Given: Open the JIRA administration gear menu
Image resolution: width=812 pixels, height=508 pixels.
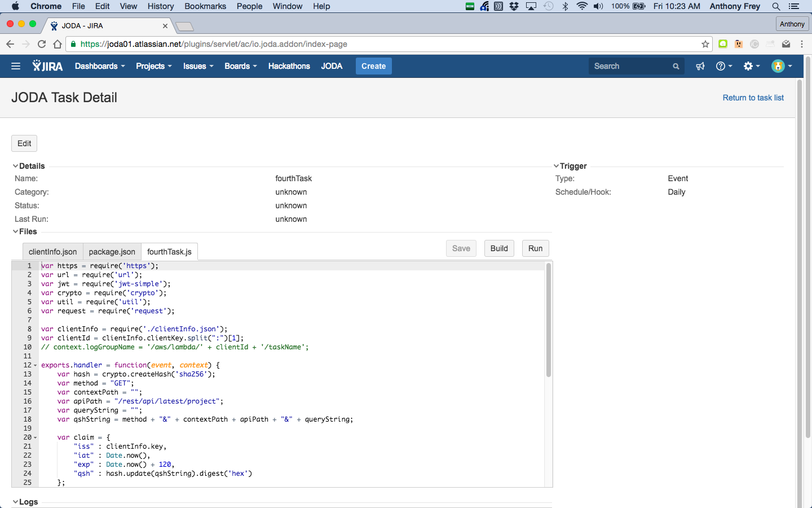Looking at the screenshot, I should tap(752, 66).
